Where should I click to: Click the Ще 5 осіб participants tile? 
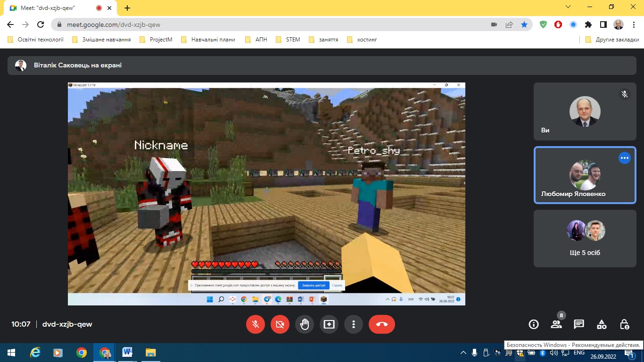tap(585, 239)
